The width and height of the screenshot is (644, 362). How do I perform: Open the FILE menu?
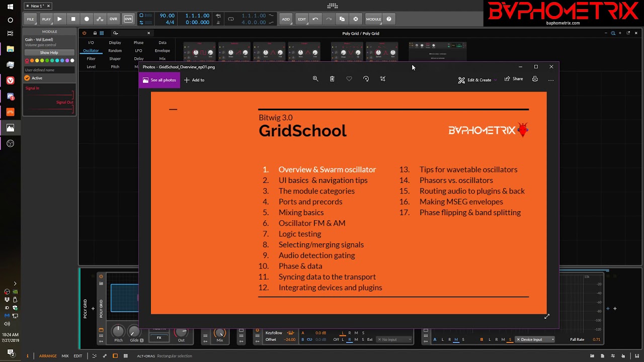point(31,19)
